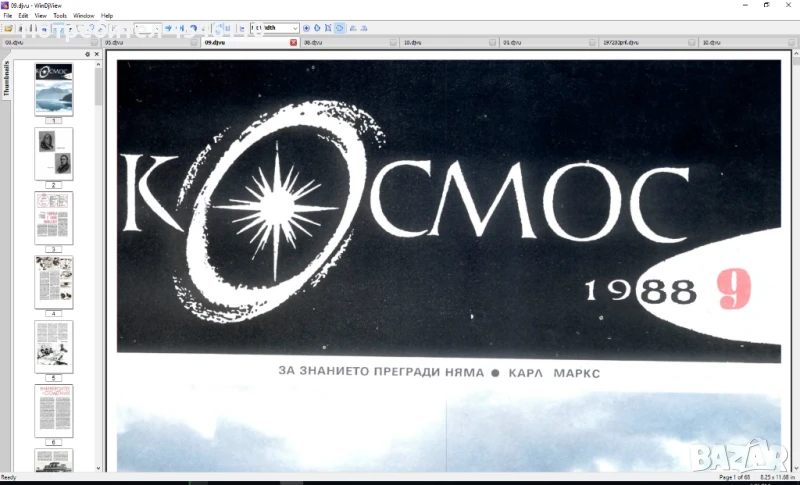Switch to the 197202 djvu tab
This screenshot has height=485, width=800.
pyautogui.click(x=648, y=43)
